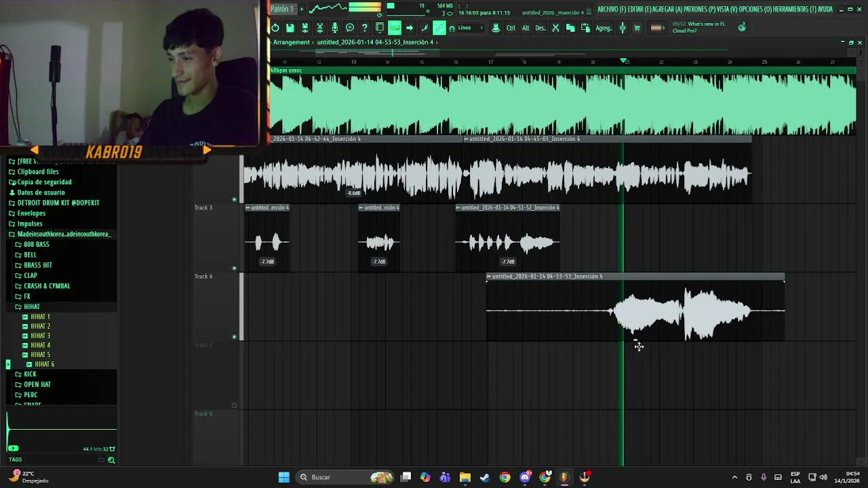Image resolution: width=868 pixels, height=488 pixels.
Task: Click the tuning fork icon before cart
Action: (623, 28)
